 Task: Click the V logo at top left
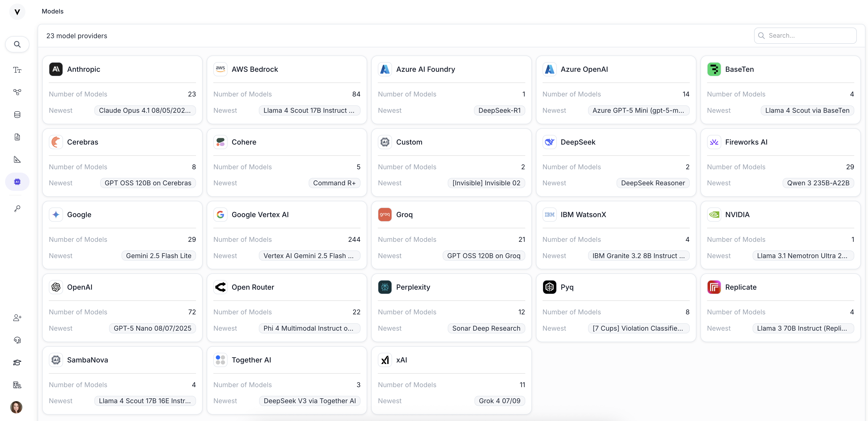[17, 12]
